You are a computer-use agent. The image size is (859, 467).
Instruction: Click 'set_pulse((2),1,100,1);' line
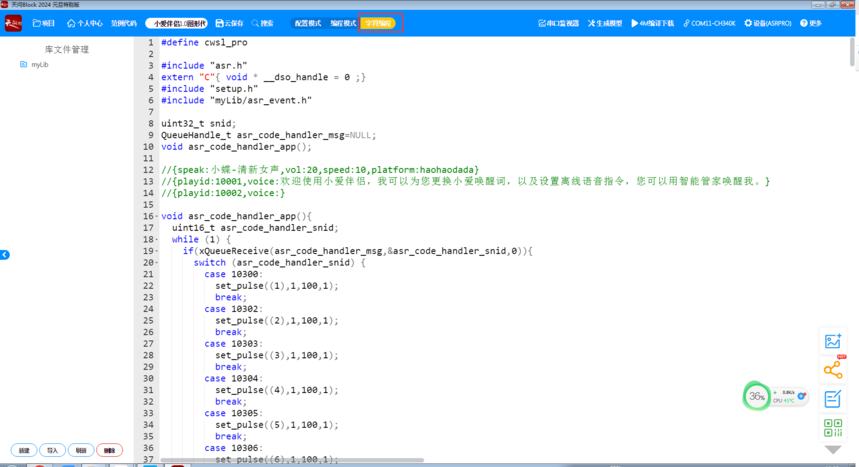click(x=277, y=321)
